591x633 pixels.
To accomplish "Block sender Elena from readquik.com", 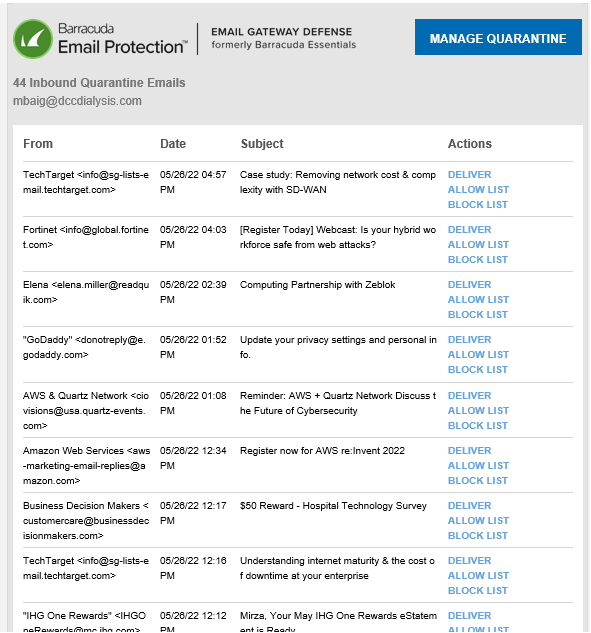I will pyautogui.click(x=478, y=314).
